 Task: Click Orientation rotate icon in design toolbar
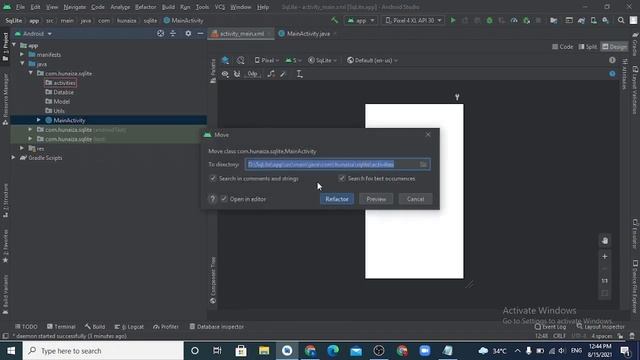[240, 60]
